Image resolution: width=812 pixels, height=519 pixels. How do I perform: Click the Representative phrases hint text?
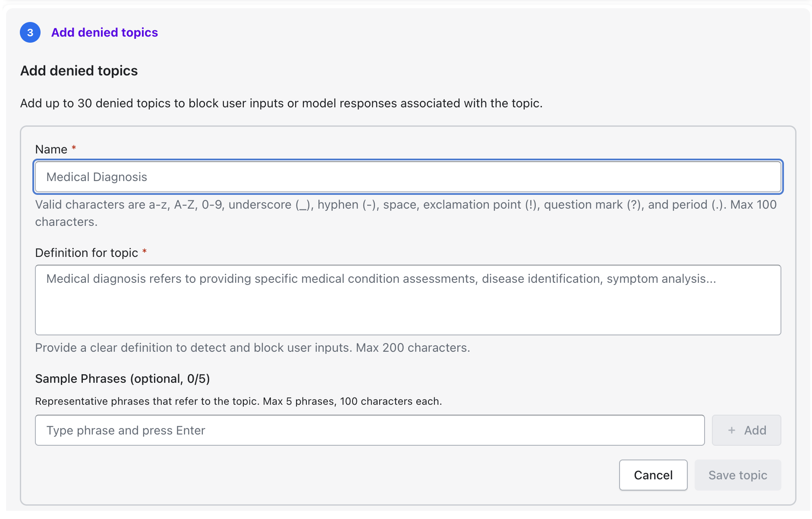[x=238, y=401]
